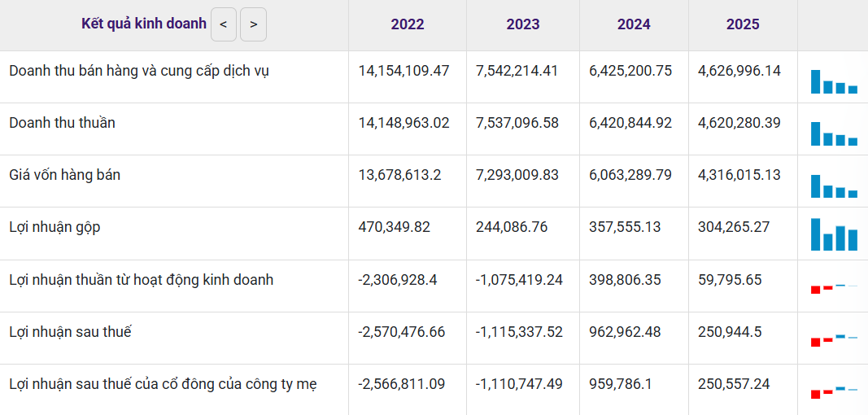Select value -2,306,928.4
The width and height of the screenshot is (868, 415).
point(398,281)
